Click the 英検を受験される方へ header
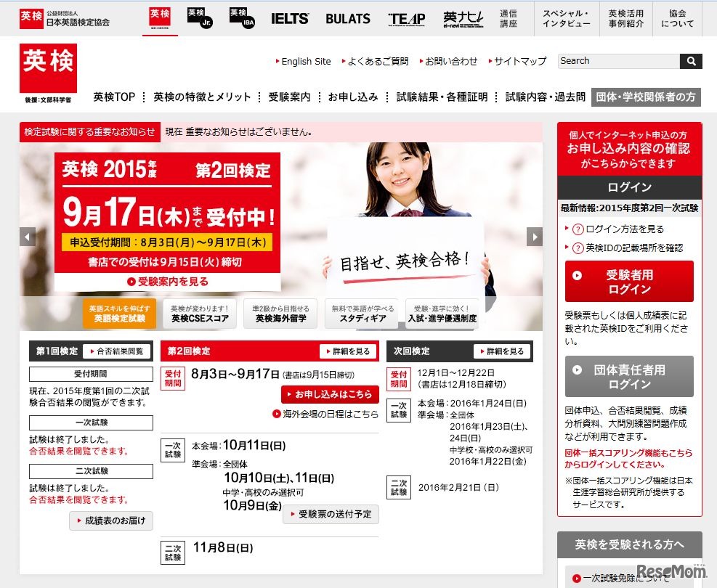The height and width of the screenshot is (588, 717). pyautogui.click(x=629, y=544)
